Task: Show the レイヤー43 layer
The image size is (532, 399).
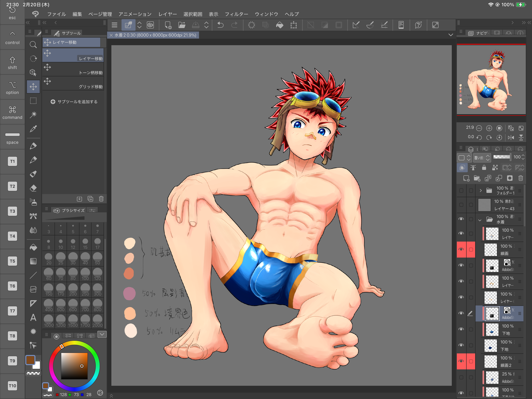Action: [461, 205]
